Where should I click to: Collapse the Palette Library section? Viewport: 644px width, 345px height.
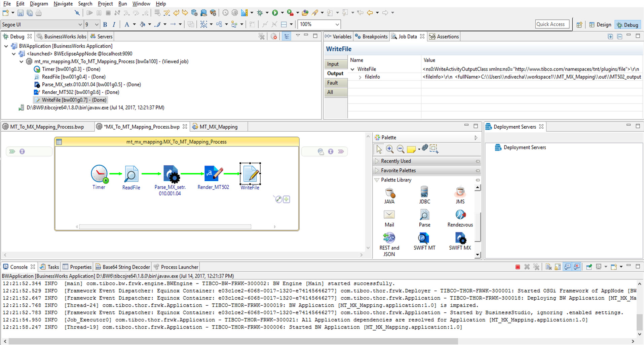[x=377, y=180]
